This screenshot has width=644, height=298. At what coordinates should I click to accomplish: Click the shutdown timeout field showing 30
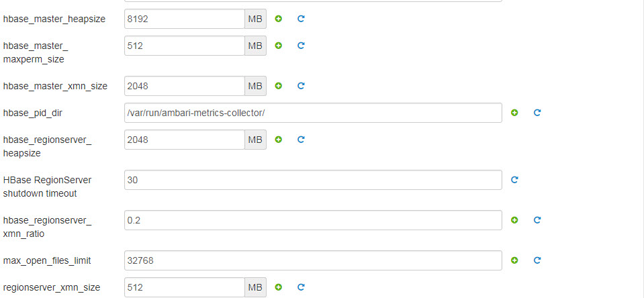pos(313,180)
